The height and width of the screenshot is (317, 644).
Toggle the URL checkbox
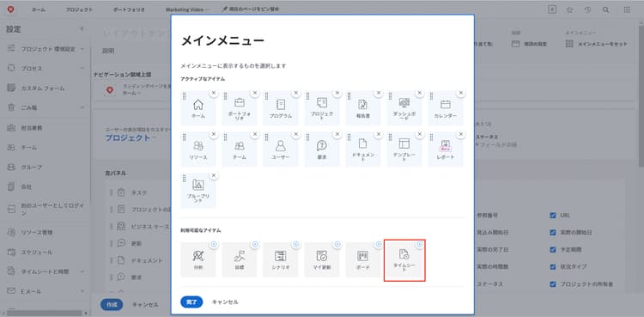coord(553,215)
